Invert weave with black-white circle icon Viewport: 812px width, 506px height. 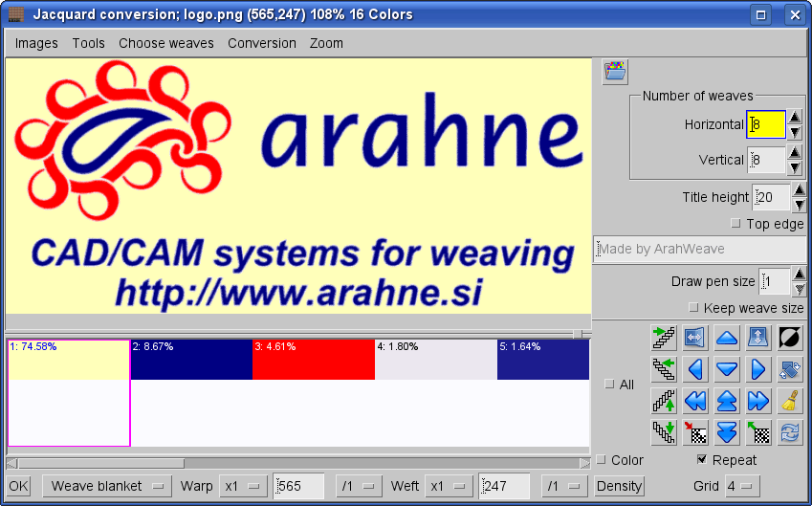pyautogui.click(x=790, y=339)
